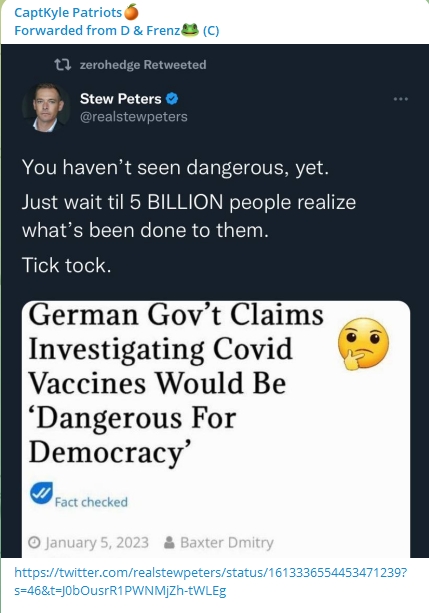Click the Fact checked checkmark badge

click(x=41, y=493)
